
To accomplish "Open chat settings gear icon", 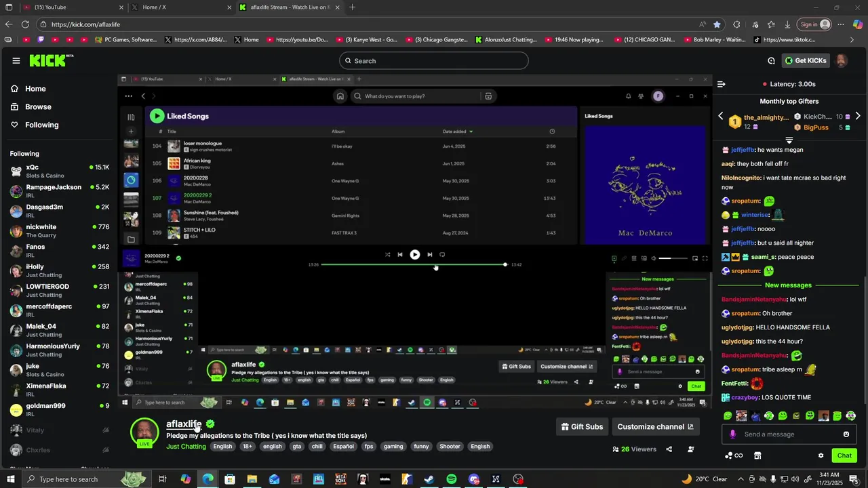I will click(x=821, y=455).
